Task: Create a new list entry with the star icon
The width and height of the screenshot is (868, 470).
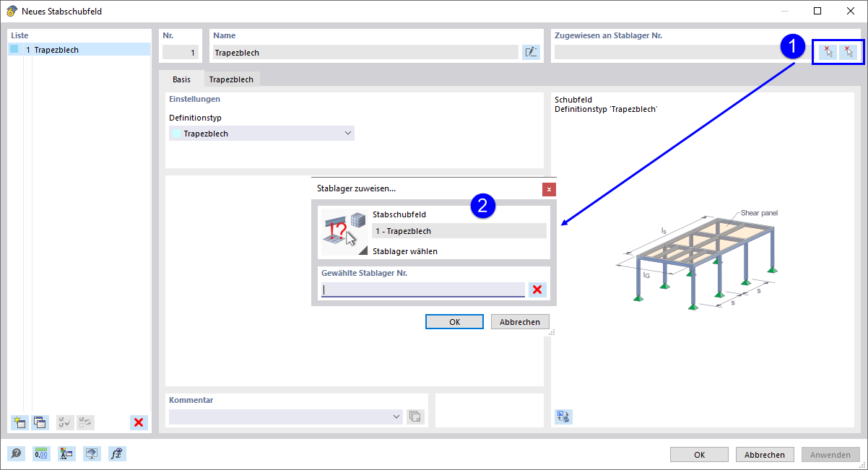Action: click(x=20, y=422)
